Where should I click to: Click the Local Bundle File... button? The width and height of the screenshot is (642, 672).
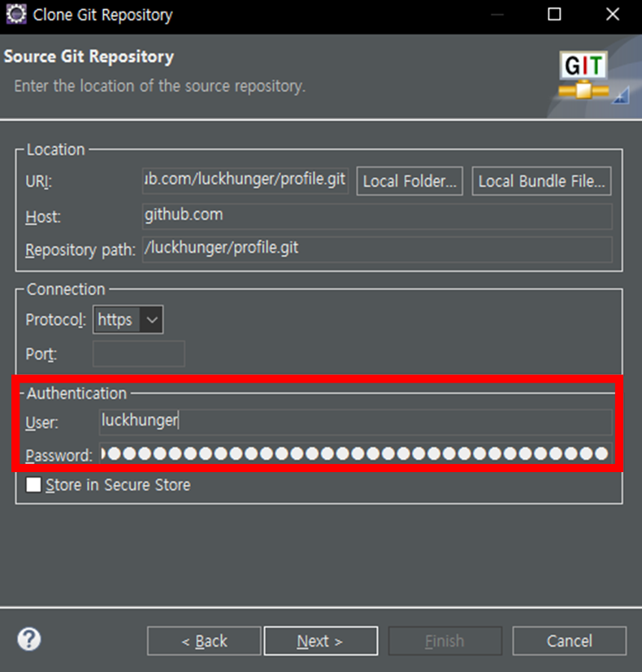point(542,181)
